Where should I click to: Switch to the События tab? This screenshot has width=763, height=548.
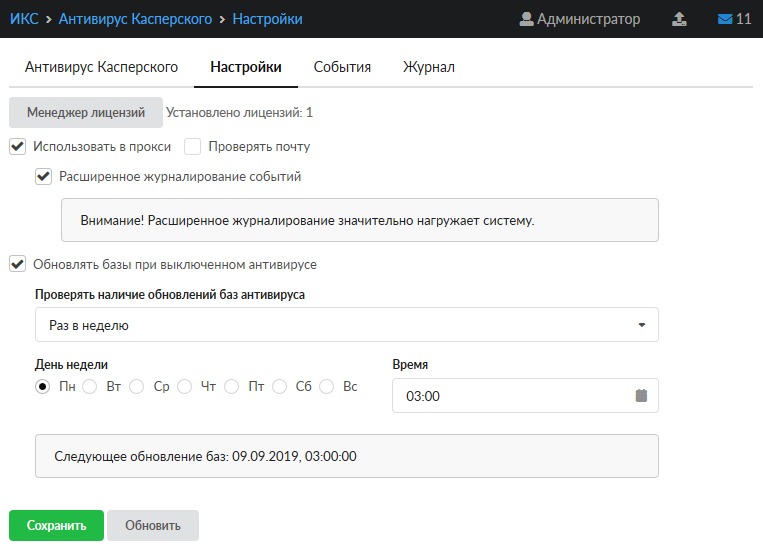(342, 67)
